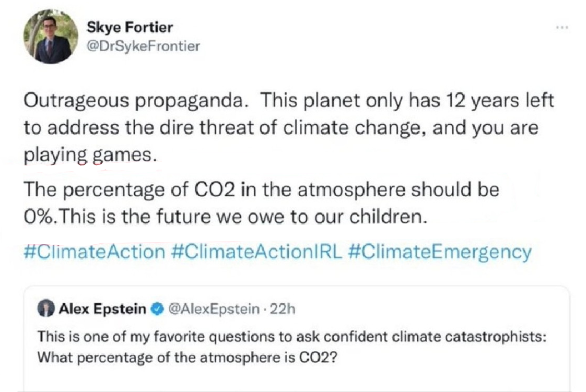
Task: Click the 22h timestamp on quoted tweet
Action: pos(285,310)
